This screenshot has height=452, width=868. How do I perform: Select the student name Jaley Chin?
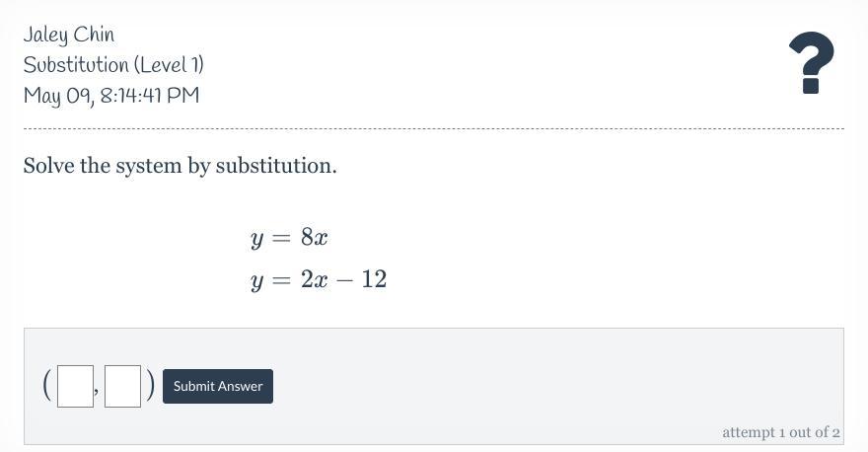(69, 35)
